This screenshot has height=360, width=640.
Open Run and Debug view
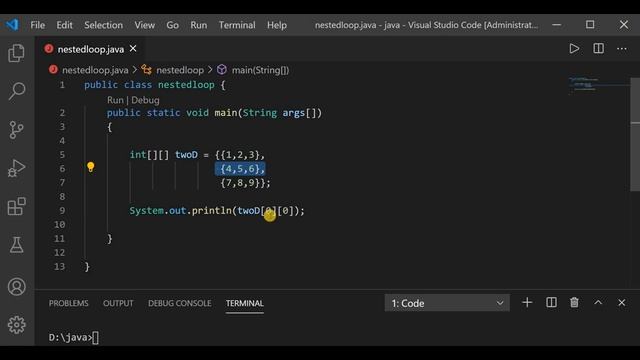(x=16, y=168)
